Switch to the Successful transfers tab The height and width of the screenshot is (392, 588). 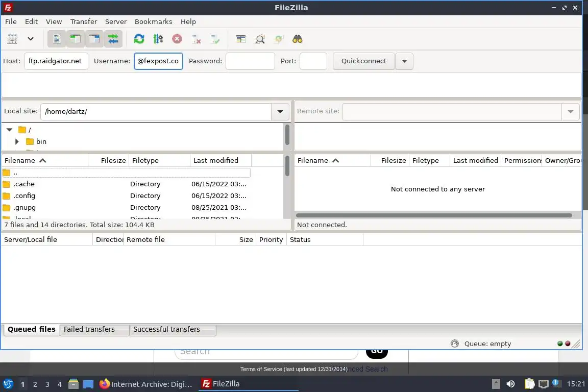[x=173, y=329]
